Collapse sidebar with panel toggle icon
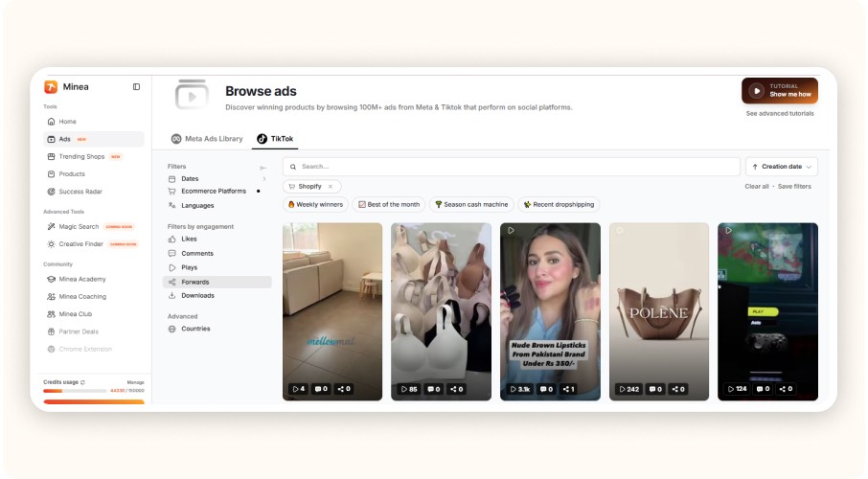The image size is (868, 479). pyautogui.click(x=136, y=87)
